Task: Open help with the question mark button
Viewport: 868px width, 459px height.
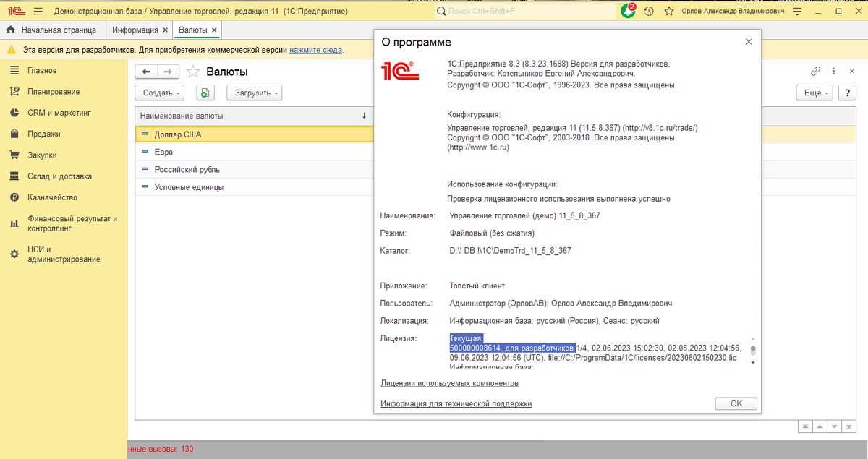Action: click(846, 93)
